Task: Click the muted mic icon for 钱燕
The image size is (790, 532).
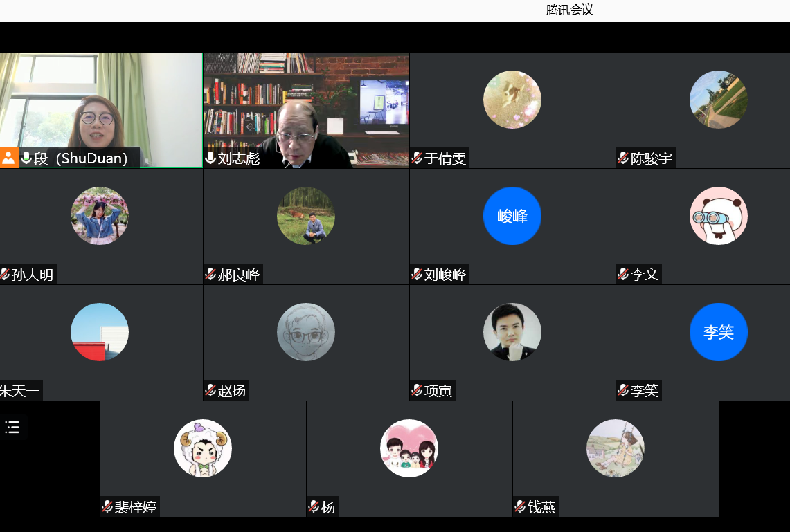Action: coord(520,507)
